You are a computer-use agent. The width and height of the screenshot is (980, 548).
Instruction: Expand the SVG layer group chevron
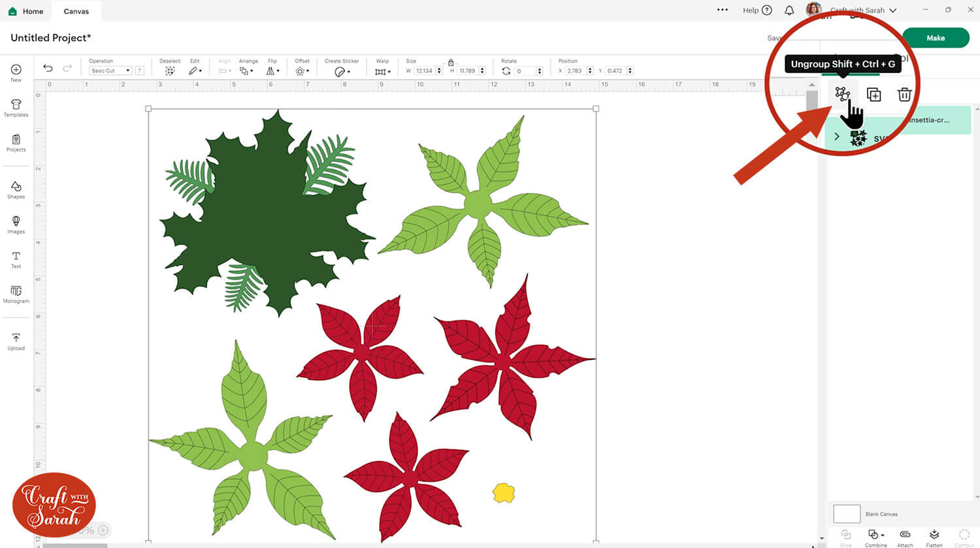[x=837, y=137]
